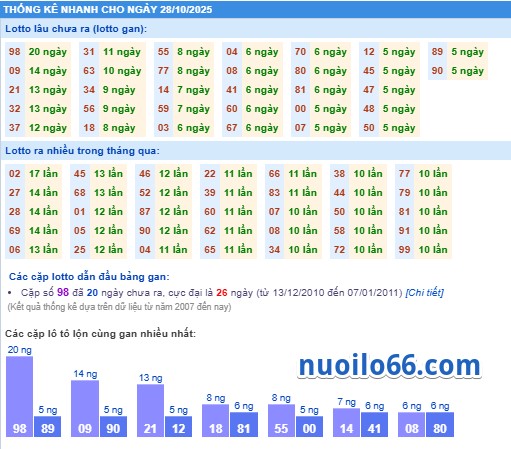Click heading "Lotto lâu chưa ra (lotto gan):"
The height and width of the screenshot is (449, 511).
pos(76,29)
